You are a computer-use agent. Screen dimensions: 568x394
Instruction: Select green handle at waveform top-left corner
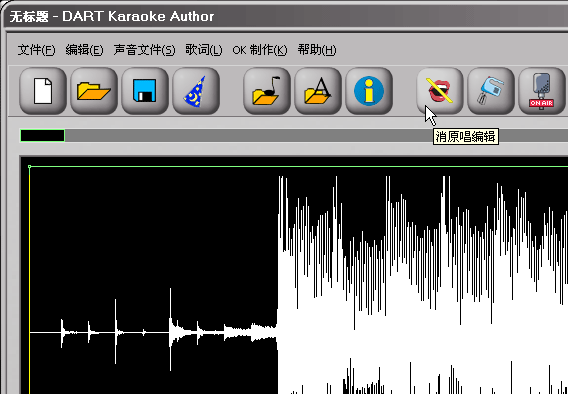[x=29, y=167]
